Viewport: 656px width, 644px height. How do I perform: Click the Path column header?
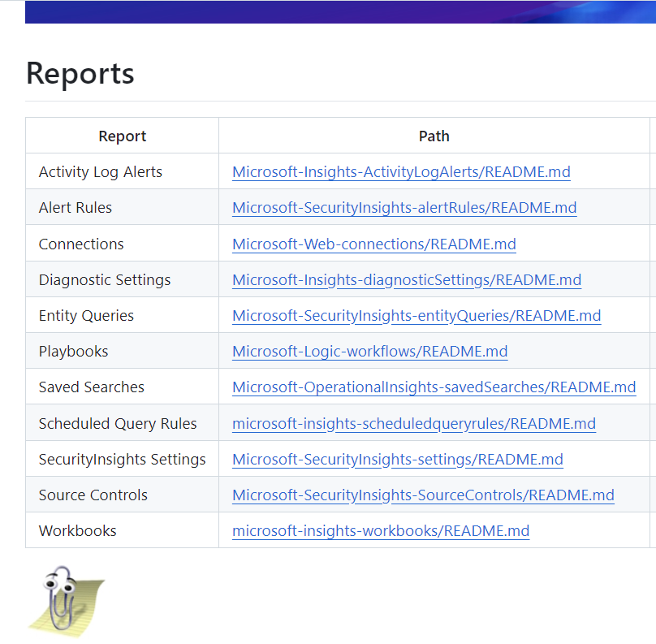point(434,136)
